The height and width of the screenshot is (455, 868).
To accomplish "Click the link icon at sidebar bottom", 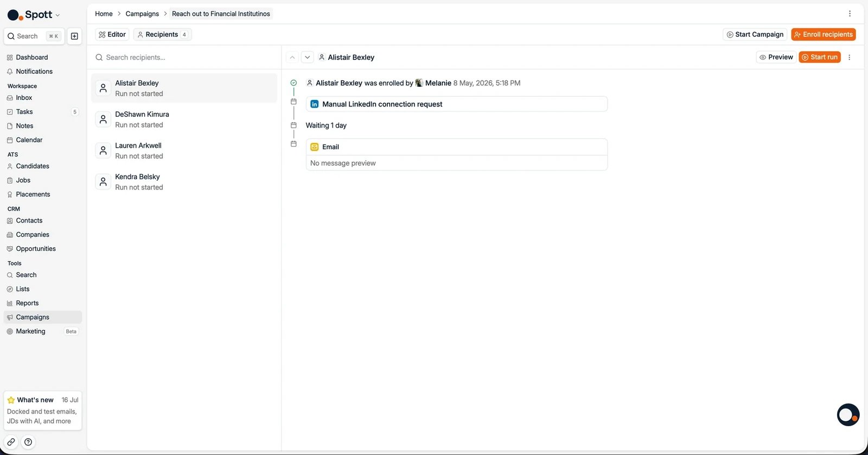I will (x=11, y=442).
